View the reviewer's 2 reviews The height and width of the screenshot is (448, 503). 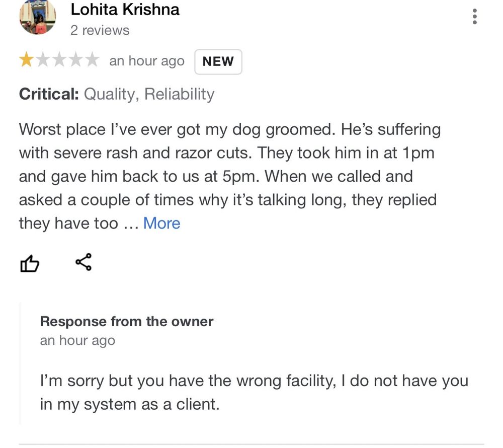click(100, 30)
